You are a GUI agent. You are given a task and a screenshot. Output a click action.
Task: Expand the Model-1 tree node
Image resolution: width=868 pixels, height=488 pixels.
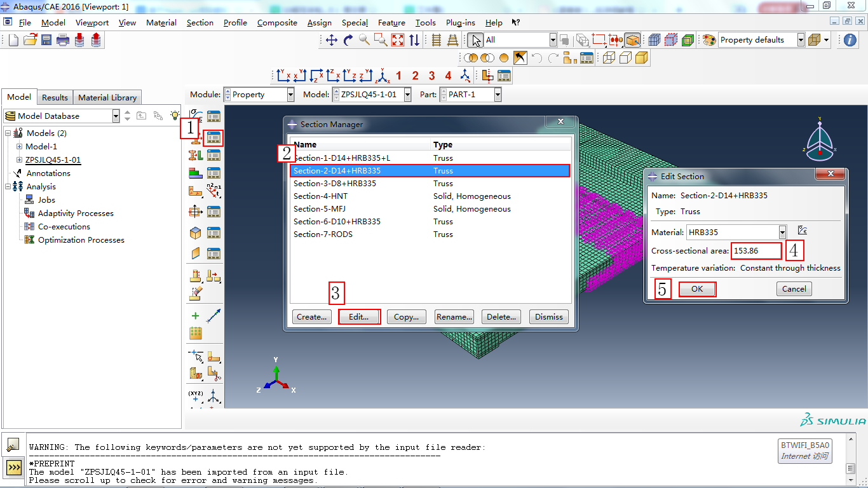[19, 147]
